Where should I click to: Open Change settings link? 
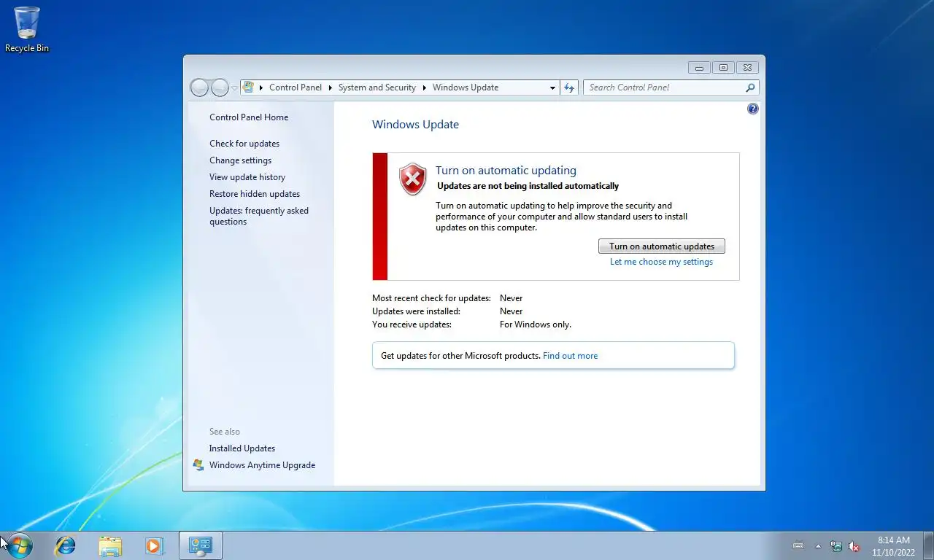pyautogui.click(x=240, y=160)
